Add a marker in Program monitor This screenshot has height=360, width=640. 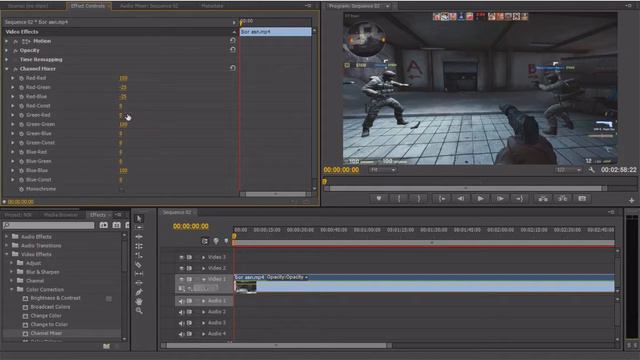tap(379, 198)
